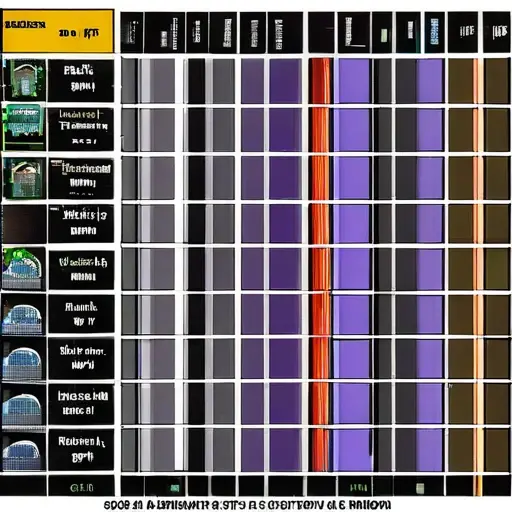Click the column header with white L-shaped bracket icon
The width and height of the screenshot is (512, 512).
354,33
